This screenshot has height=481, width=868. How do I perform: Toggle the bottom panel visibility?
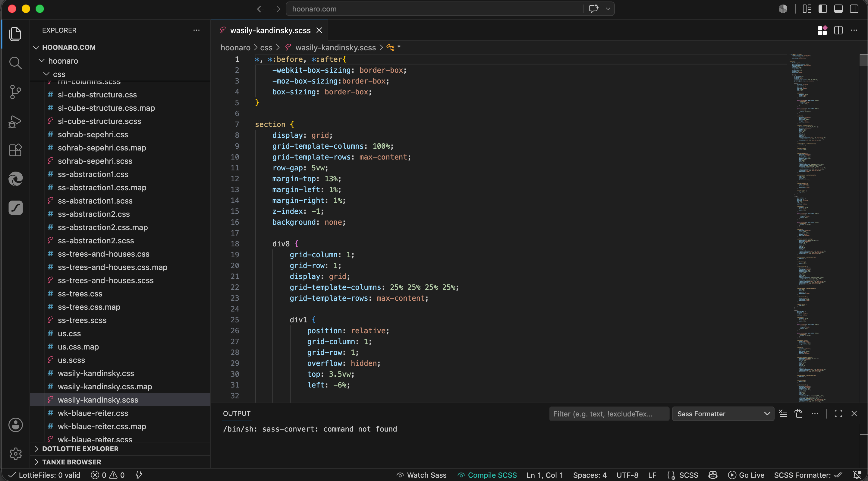coord(838,9)
